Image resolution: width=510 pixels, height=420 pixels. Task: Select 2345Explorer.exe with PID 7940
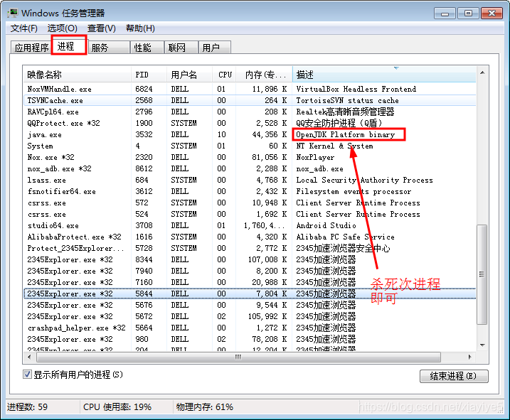[x=250, y=271]
